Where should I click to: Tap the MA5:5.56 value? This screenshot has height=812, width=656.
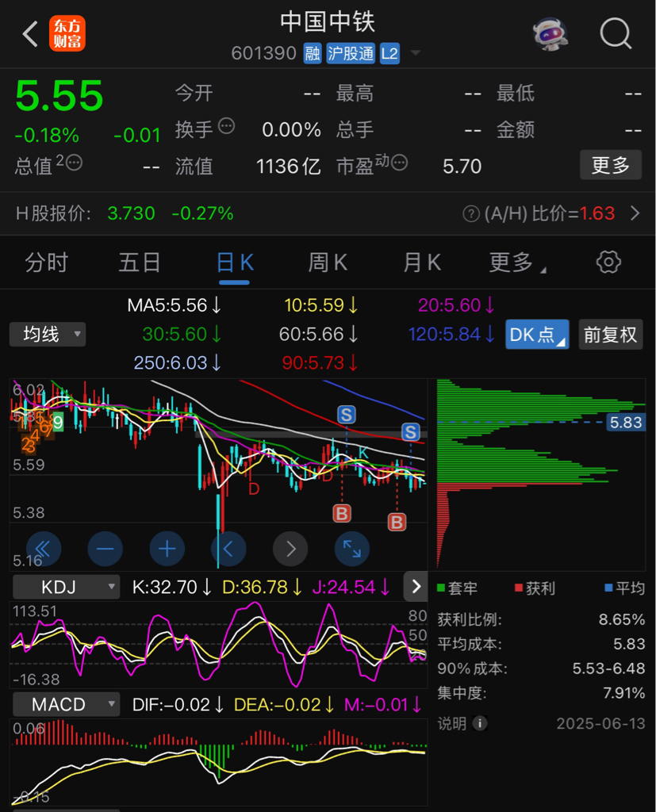coord(174,305)
